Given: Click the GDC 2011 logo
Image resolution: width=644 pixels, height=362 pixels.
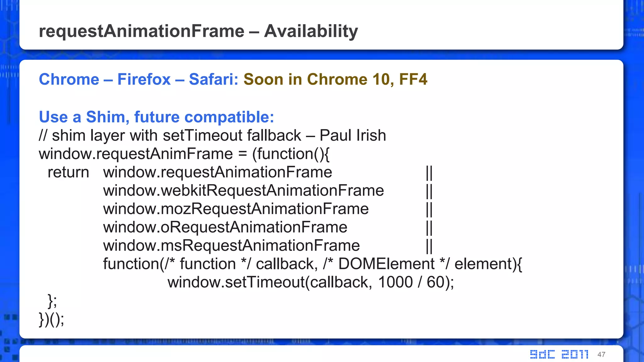Looking at the screenshot, I should tap(559, 354).
